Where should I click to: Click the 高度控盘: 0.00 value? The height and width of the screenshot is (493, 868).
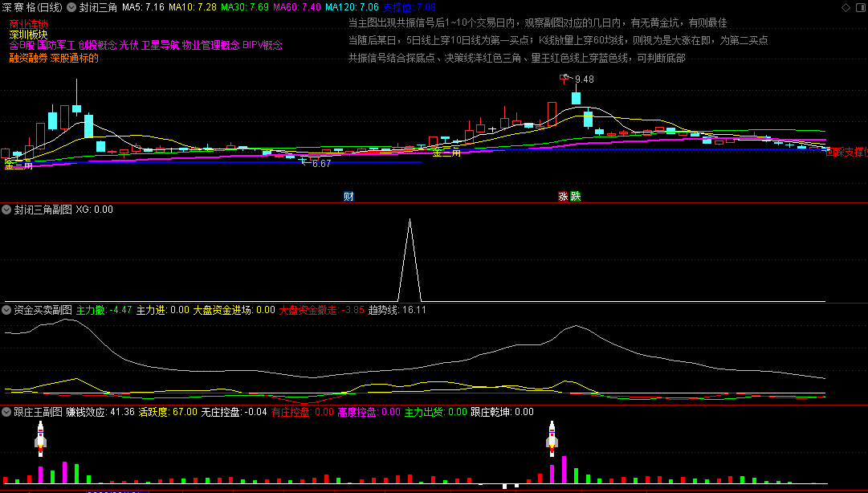click(369, 412)
